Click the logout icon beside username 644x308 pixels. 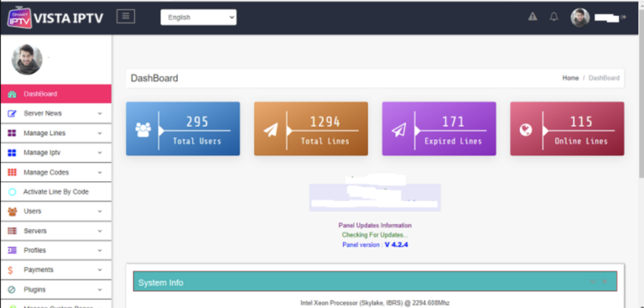[x=624, y=17]
